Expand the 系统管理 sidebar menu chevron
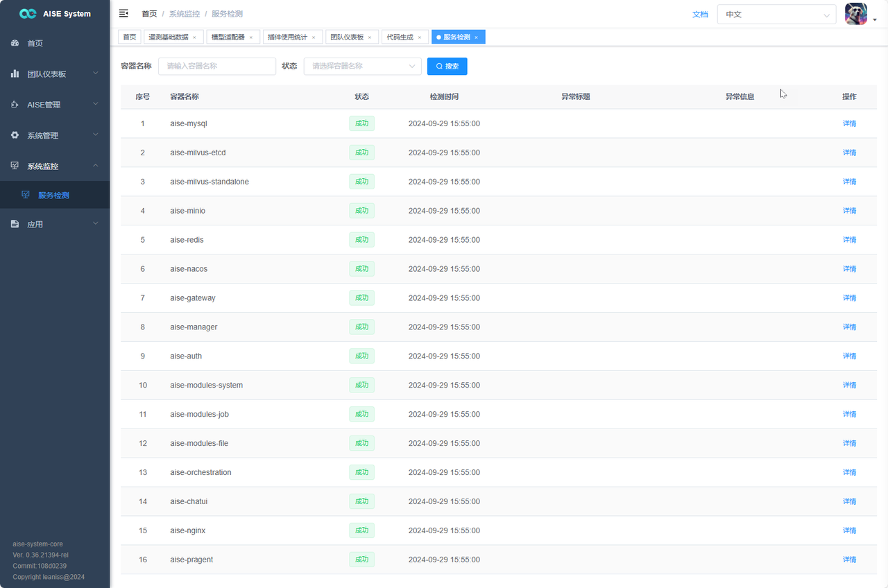The image size is (888, 588). pos(96,135)
